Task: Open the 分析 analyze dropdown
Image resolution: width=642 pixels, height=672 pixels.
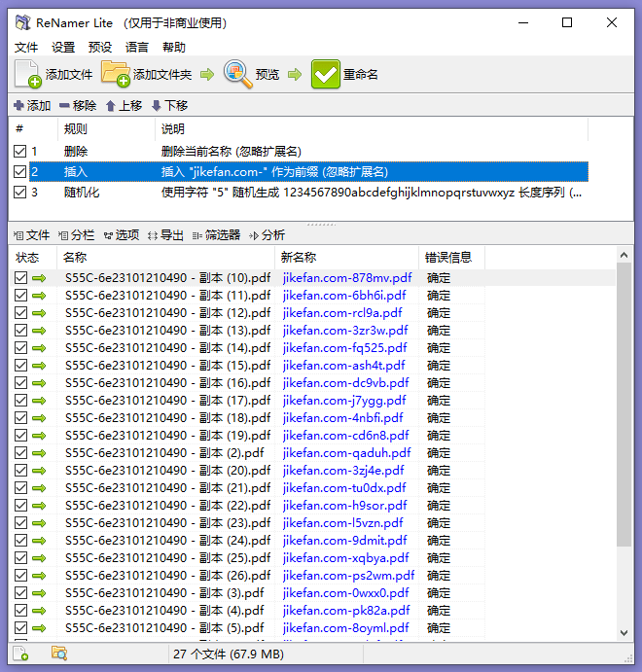Action: [x=267, y=235]
